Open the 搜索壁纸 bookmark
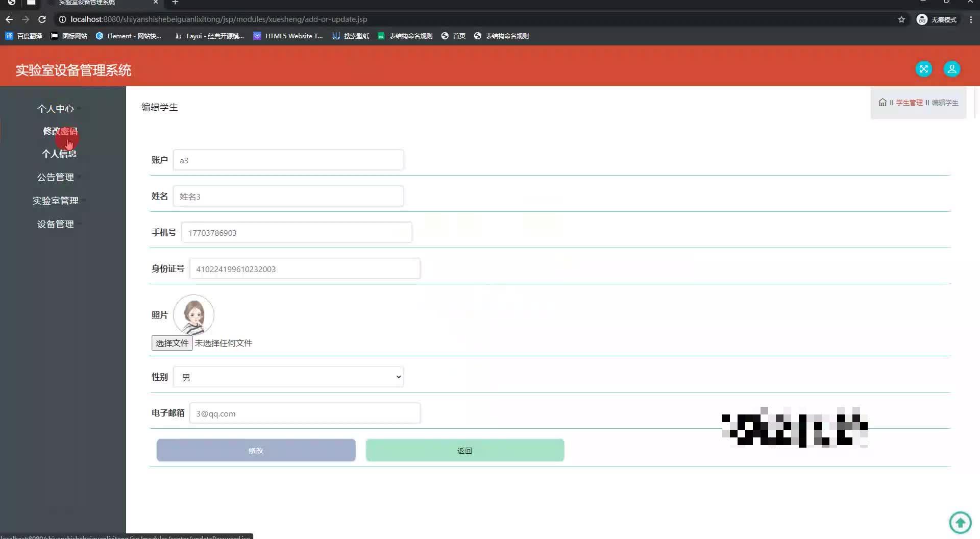980x539 pixels. pos(351,36)
